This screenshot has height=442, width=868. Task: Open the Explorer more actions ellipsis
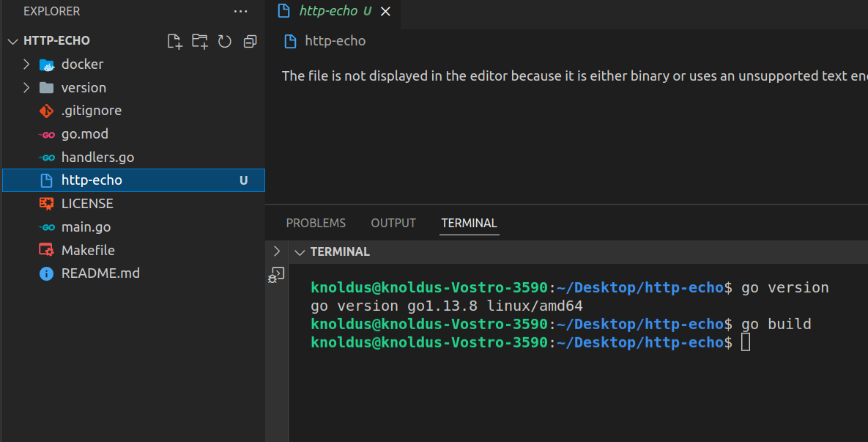240,12
